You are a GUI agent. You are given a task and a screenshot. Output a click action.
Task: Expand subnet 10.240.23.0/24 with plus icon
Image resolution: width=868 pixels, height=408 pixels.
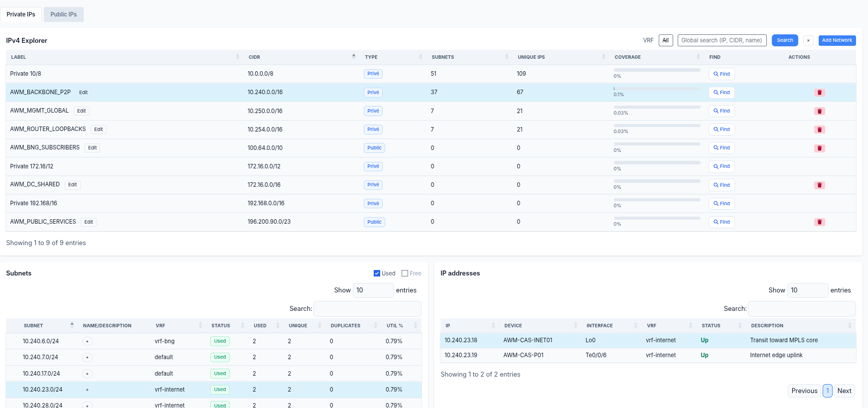point(87,390)
